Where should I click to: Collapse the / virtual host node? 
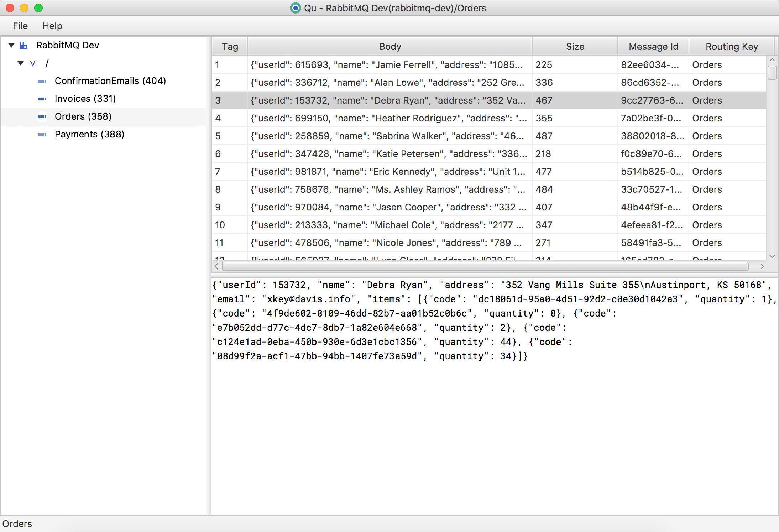point(21,63)
